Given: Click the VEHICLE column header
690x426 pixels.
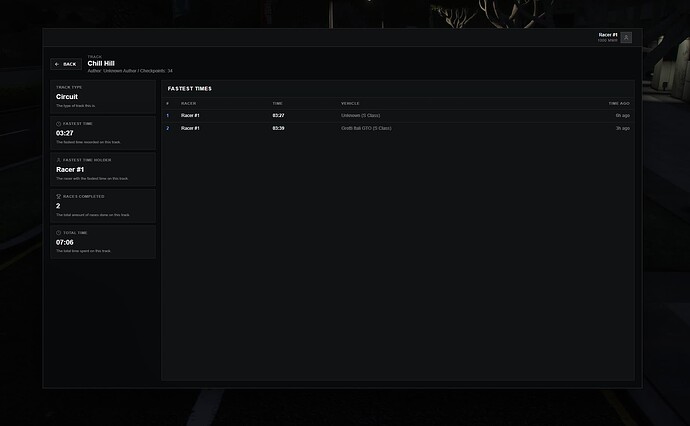Looking at the screenshot, I should 350,103.
